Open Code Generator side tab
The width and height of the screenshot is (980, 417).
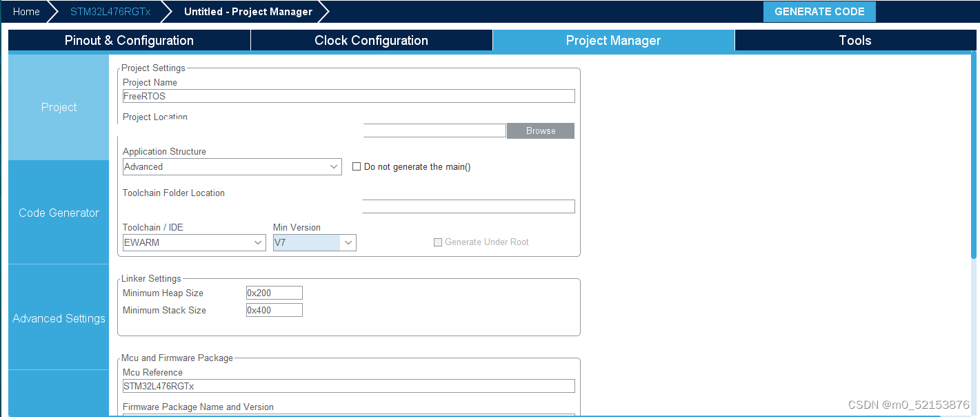pyautogui.click(x=59, y=213)
